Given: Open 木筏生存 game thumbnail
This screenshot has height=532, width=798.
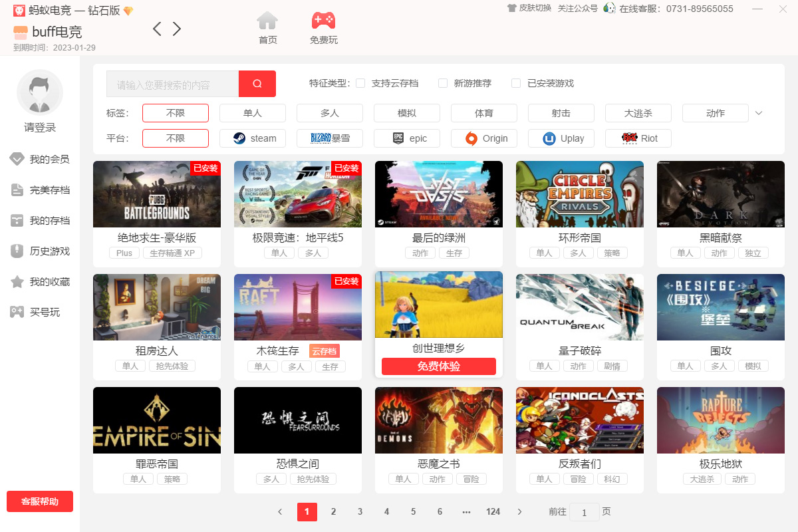Looking at the screenshot, I should 298,307.
